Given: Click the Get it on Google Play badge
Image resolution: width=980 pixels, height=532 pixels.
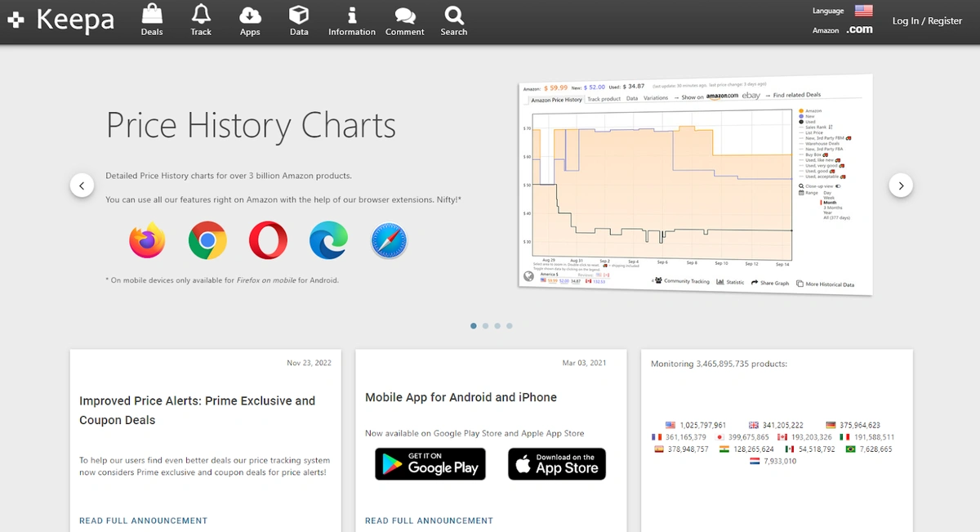Looking at the screenshot, I should point(430,464).
